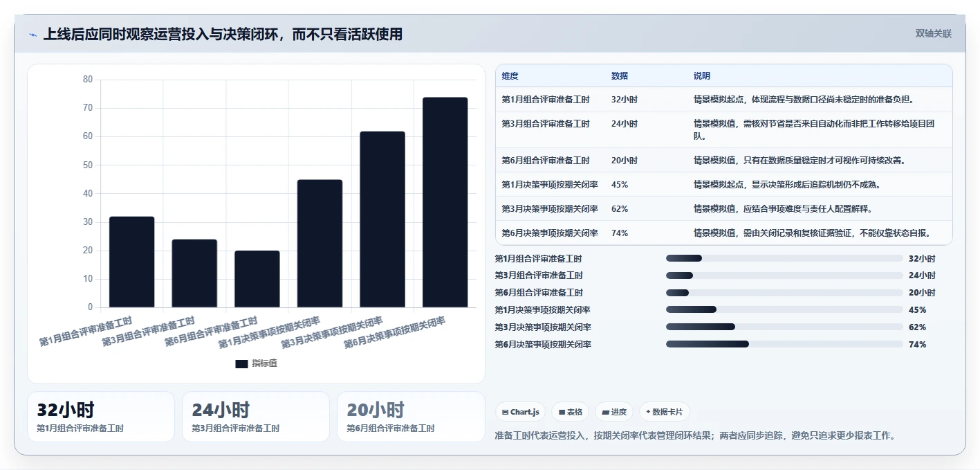Select table cell 第3月组合评审准备工时 in the 维度 column
Screen dimensions: 980x470
click(x=546, y=124)
